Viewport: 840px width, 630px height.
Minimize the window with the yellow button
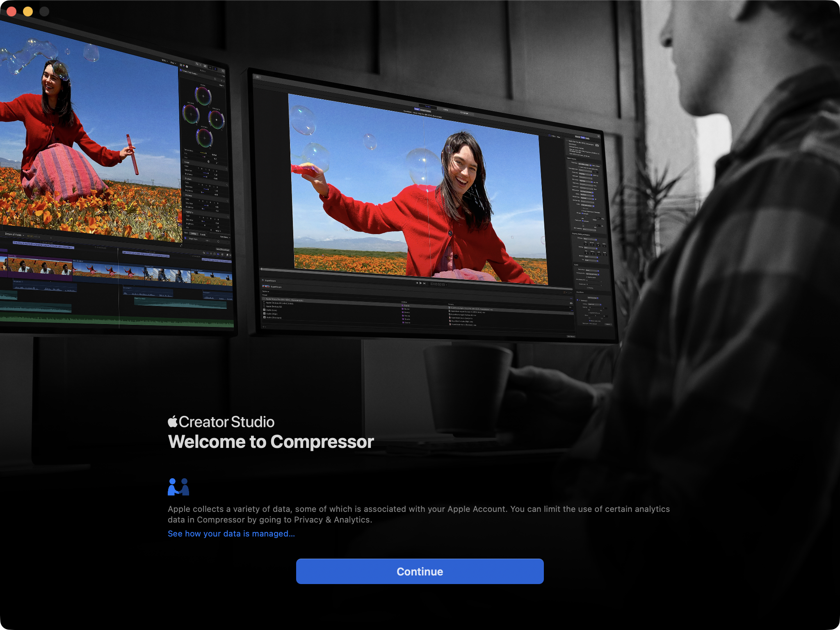tap(28, 11)
